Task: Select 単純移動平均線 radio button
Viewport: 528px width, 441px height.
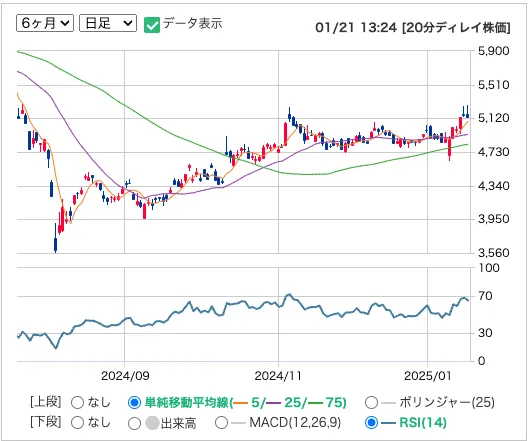Action: pos(134,402)
